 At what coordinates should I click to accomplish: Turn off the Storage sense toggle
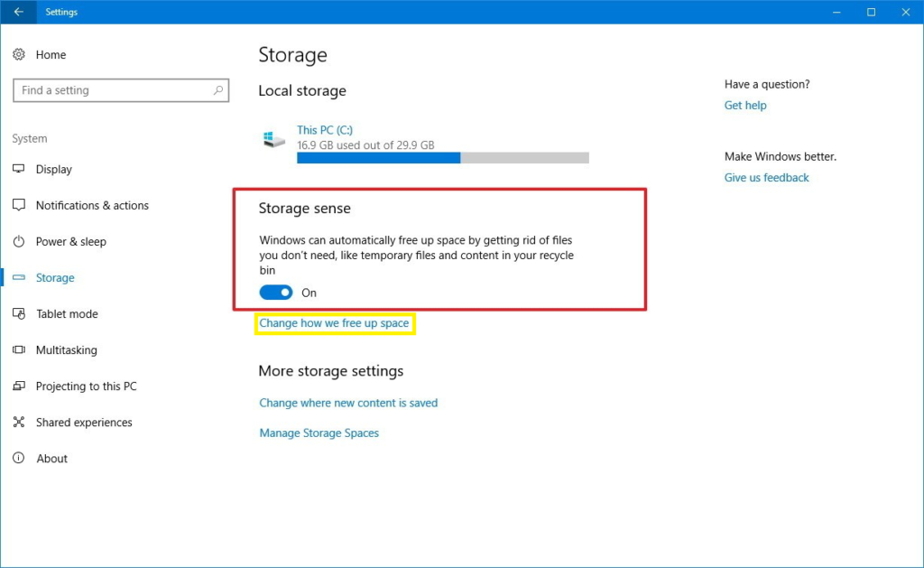[276, 293]
